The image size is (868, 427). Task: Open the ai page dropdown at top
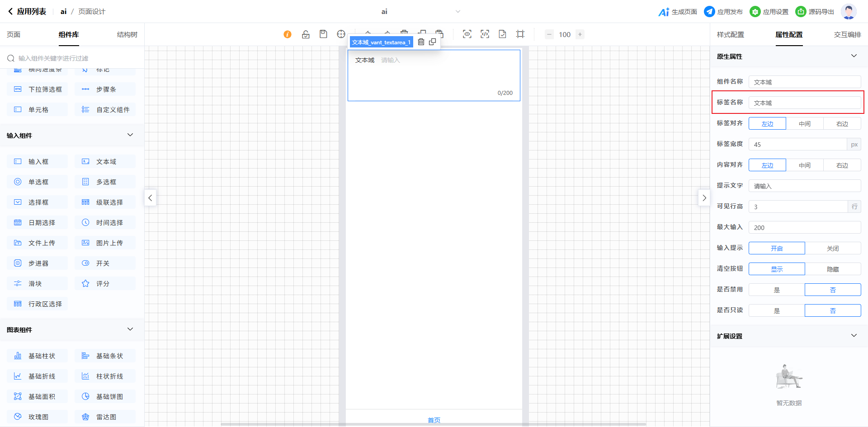(x=458, y=12)
